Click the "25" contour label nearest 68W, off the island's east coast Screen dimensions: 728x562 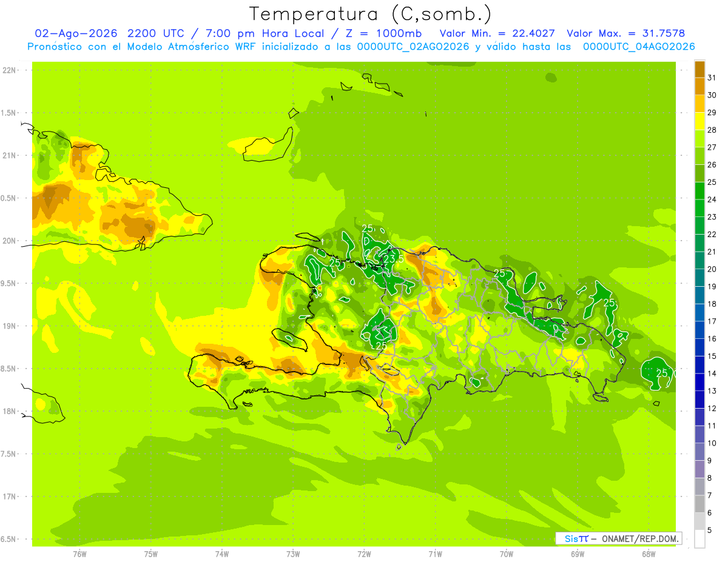[662, 372]
